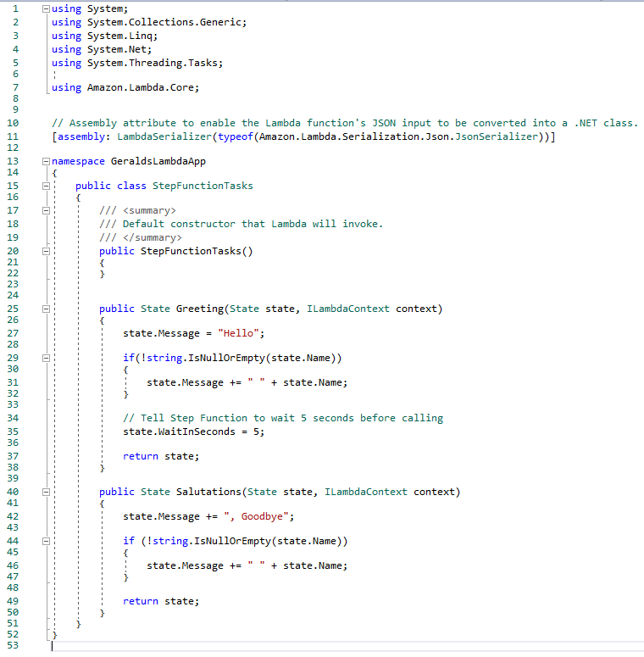This screenshot has width=644, height=657.
Task: Click the '<summary>' opening tag on line 17
Action: (149, 211)
